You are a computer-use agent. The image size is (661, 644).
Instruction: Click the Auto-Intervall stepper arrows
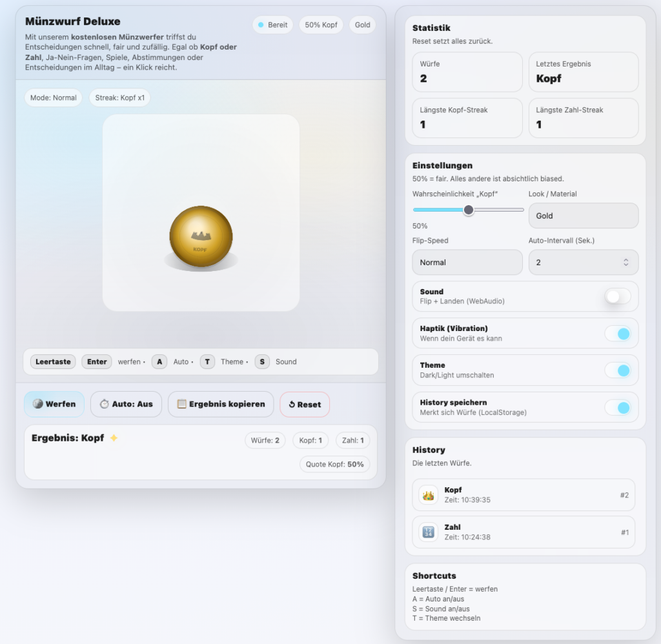tap(625, 263)
